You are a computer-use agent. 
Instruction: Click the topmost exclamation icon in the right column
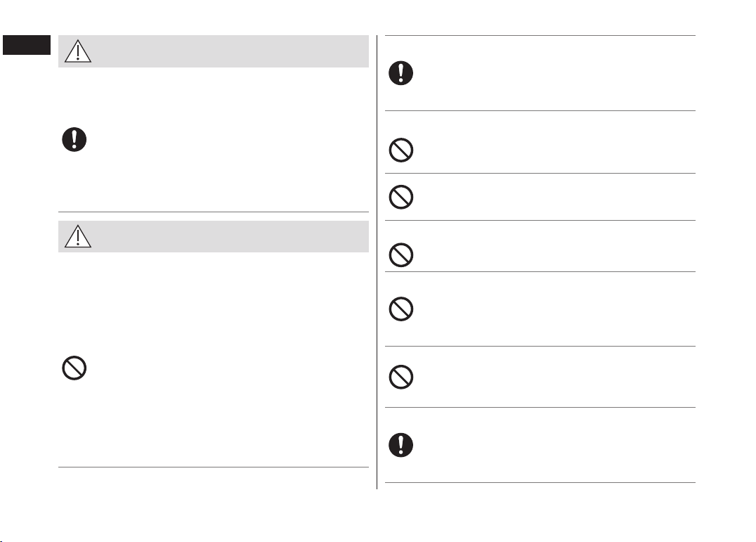pos(401,73)
